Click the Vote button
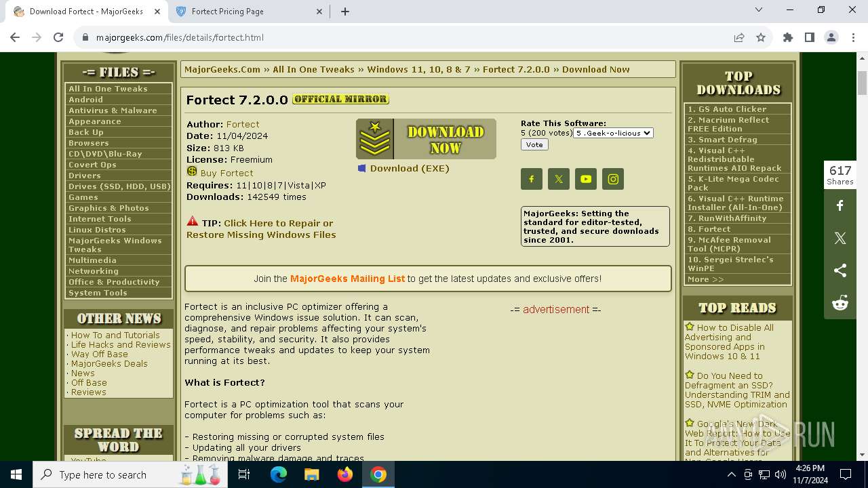 pos(534,144)
